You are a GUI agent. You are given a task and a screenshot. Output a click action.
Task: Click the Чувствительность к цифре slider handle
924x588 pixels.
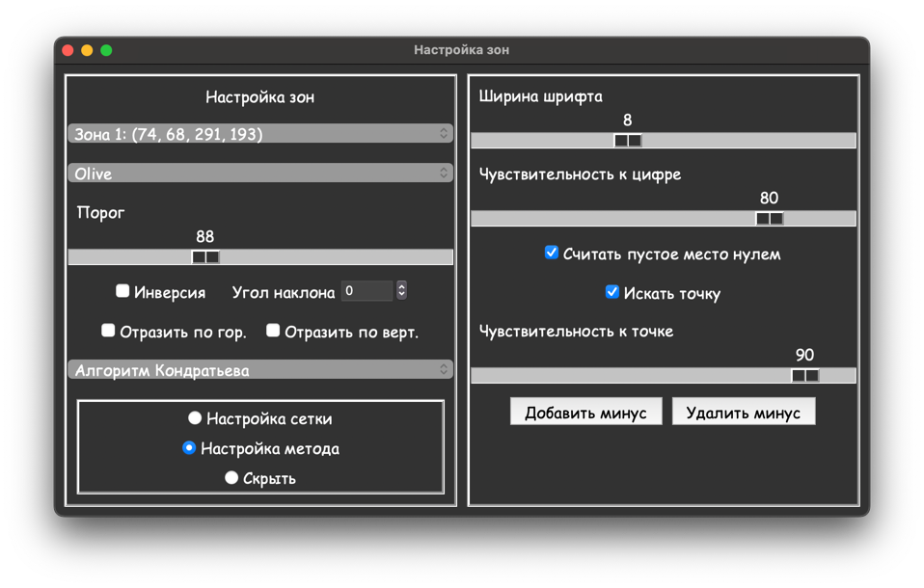pos(769,219)
